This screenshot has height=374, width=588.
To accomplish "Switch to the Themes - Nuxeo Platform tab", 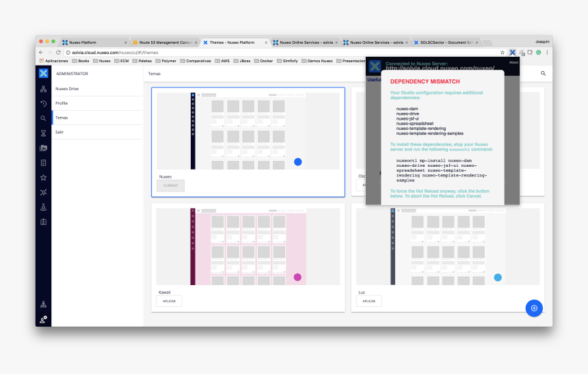I will coord(235,42).
